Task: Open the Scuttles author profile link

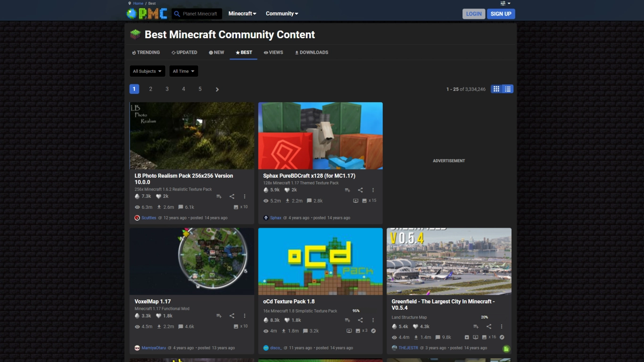Action: coord(149,218)
